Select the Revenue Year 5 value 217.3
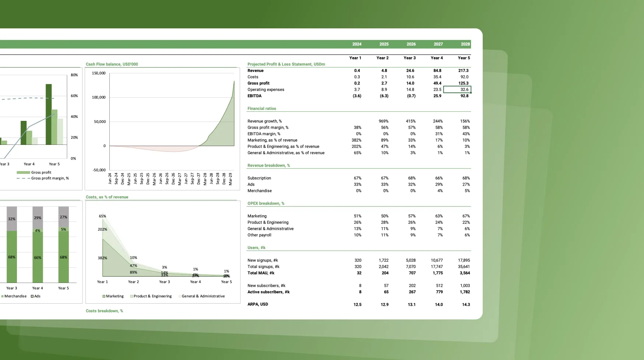 coord(463,71)
